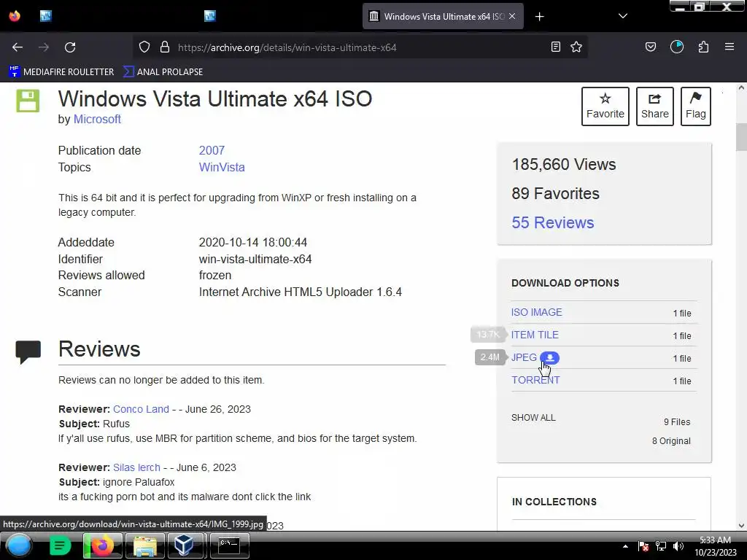
Task: Click SHOW ALL files link
Action: 533,418
